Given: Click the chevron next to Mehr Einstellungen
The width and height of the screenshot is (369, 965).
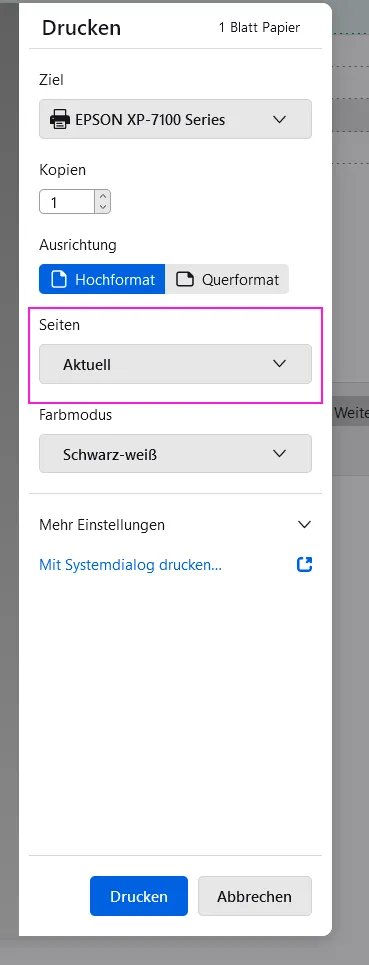Looking at the screenshot, I should 304,525.
